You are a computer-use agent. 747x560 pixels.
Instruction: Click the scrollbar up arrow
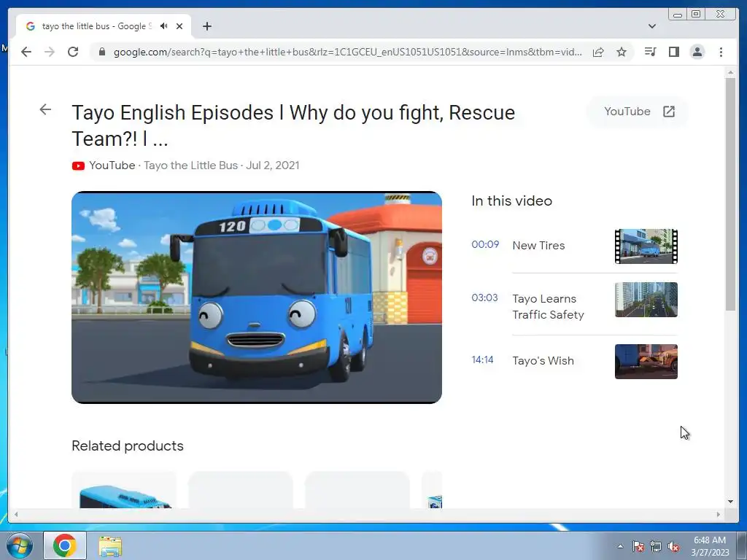[730, 72]
